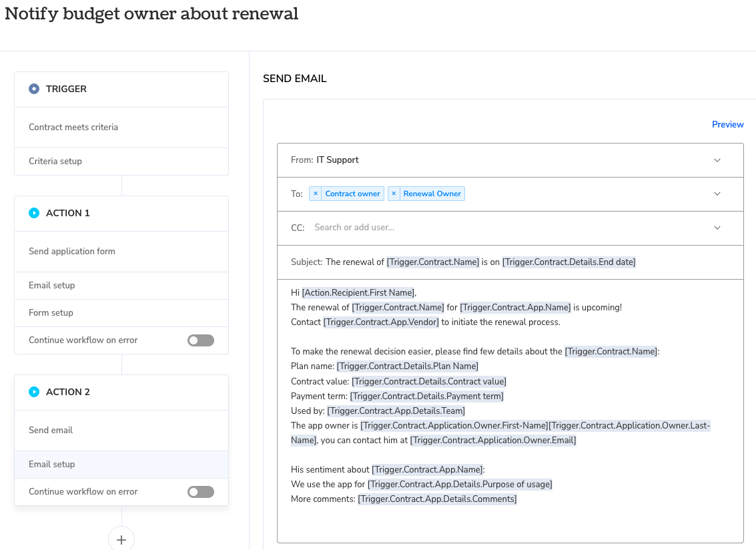
Task: Click the Preview link
Action: 727,124
